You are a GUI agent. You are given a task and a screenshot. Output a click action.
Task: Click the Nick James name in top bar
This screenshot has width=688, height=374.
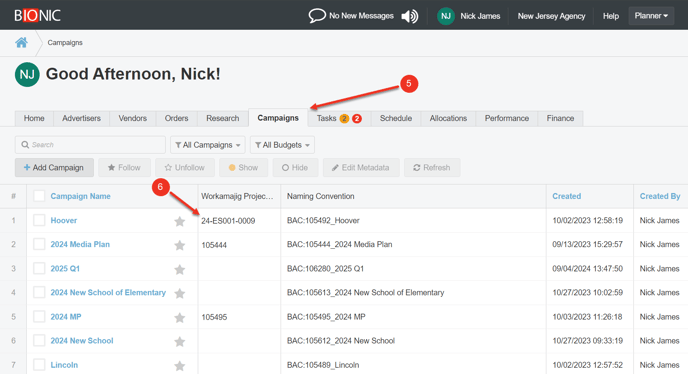[x=480, y=16]
